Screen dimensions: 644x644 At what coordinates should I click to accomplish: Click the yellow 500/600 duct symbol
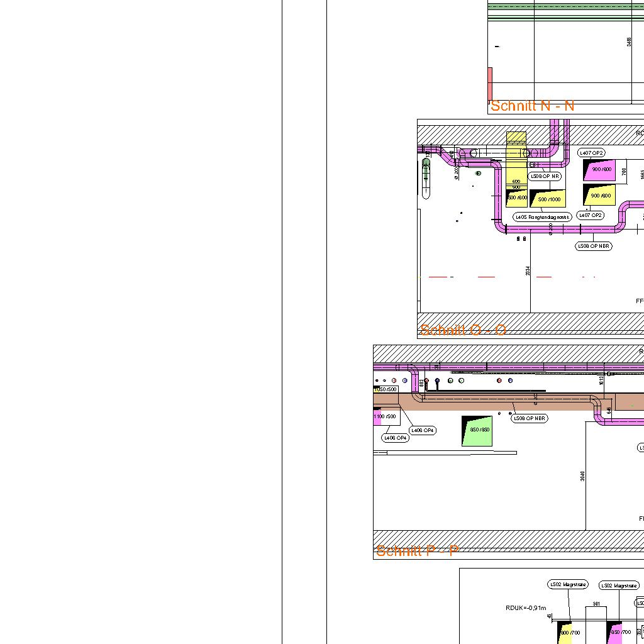click(x=517, y=197)
